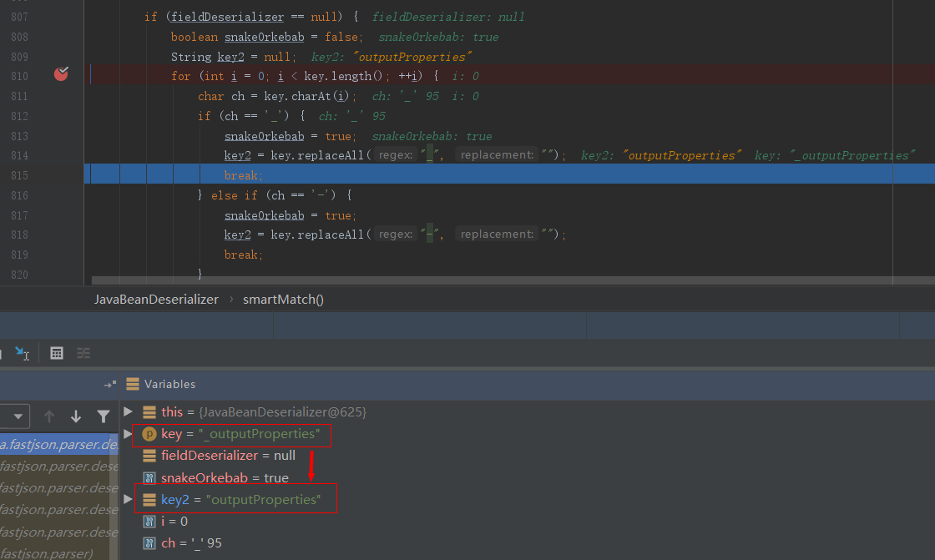935x560 pixels.
Task: Expand the 'this' variable node
Action: [x=128, y=412]
